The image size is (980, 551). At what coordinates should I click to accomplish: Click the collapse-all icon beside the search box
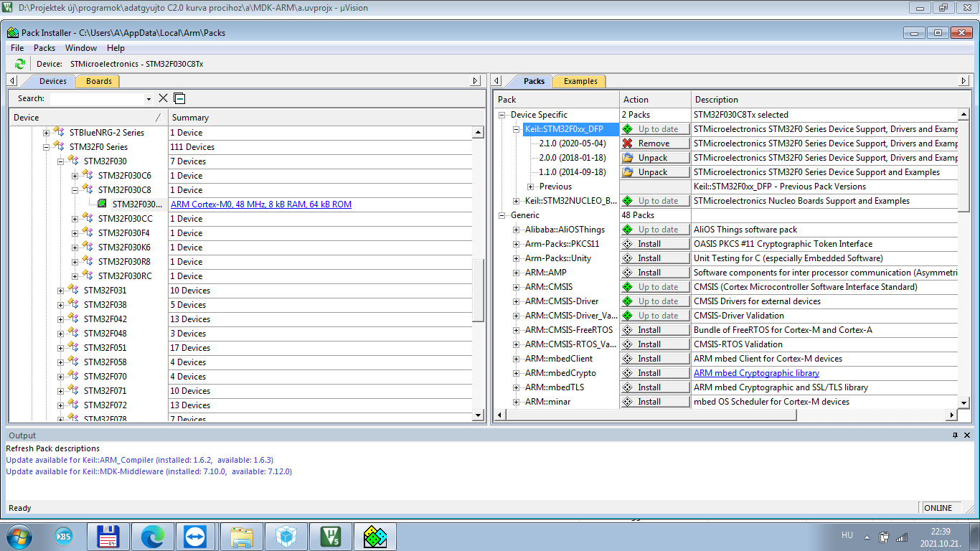pyautogui.click(x=179, y=98)
